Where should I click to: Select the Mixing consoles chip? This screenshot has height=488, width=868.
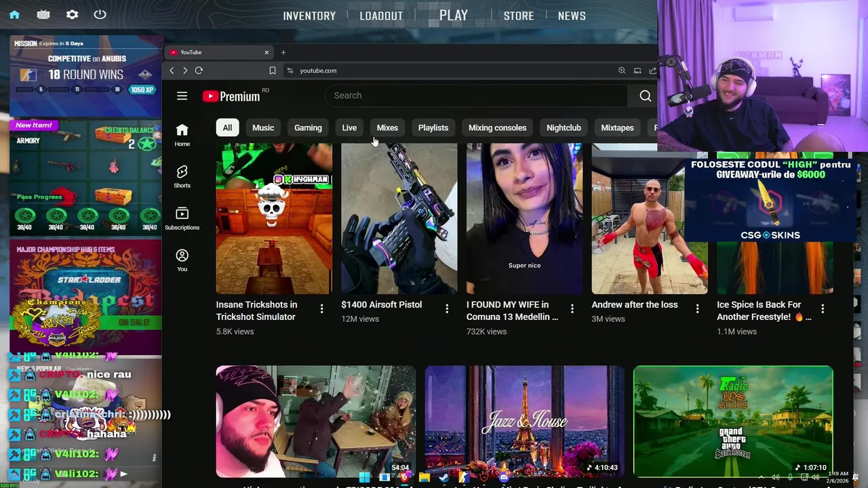(x=497, y=127)
